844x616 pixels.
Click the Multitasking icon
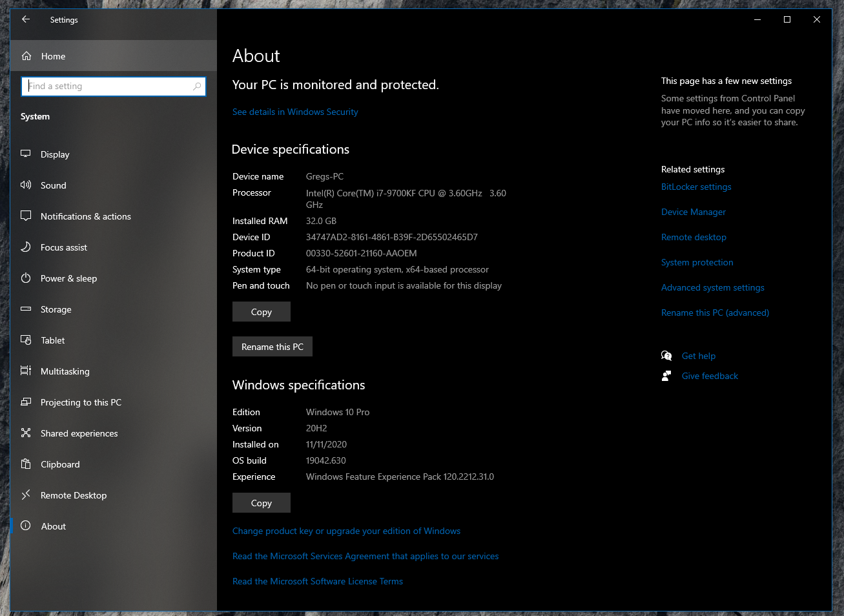point(26,371)
